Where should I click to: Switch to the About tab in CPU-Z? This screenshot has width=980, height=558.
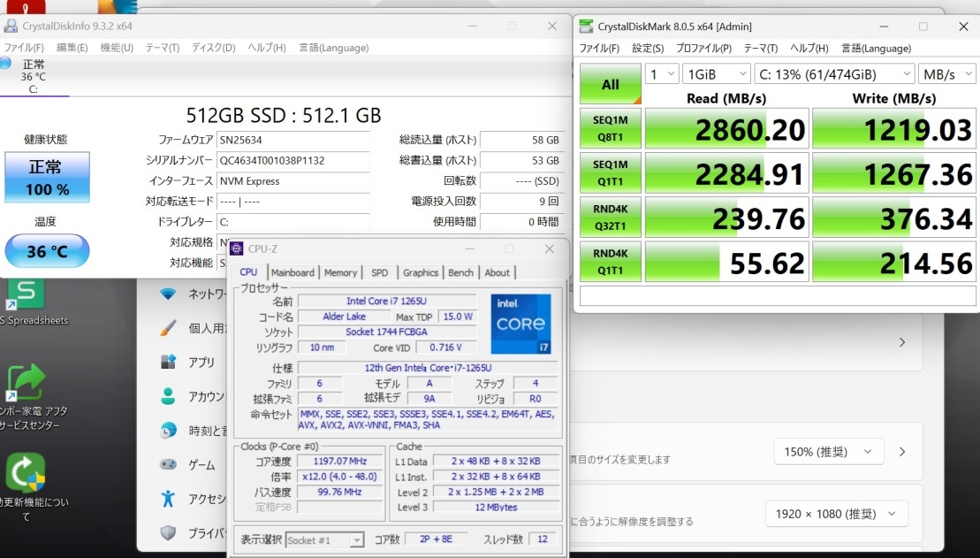[497, 272]
